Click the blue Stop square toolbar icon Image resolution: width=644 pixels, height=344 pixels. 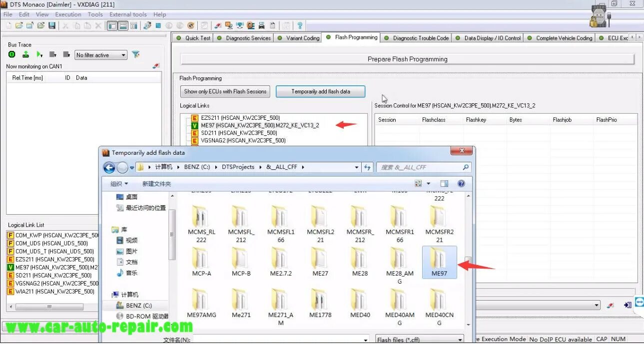(158, 25)
